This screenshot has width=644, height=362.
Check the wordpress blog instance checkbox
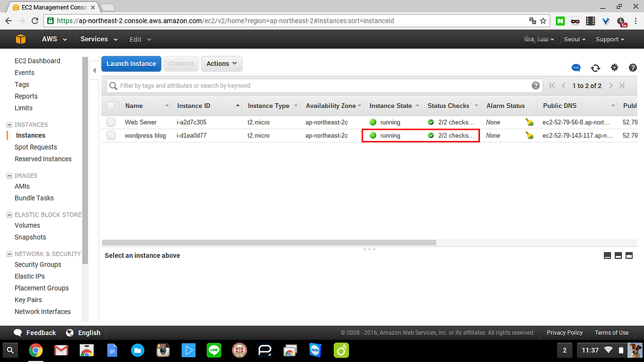pos(111,135)
